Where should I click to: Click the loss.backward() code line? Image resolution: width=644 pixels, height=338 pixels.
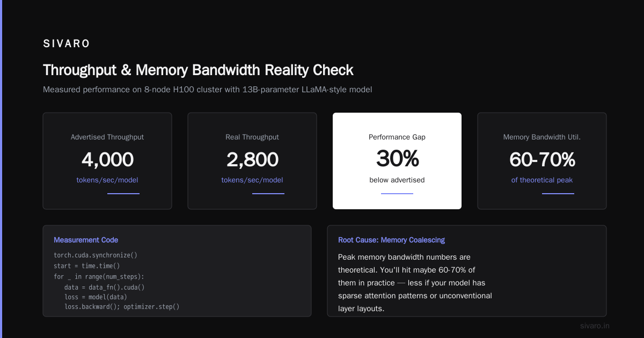pos(121,307)
